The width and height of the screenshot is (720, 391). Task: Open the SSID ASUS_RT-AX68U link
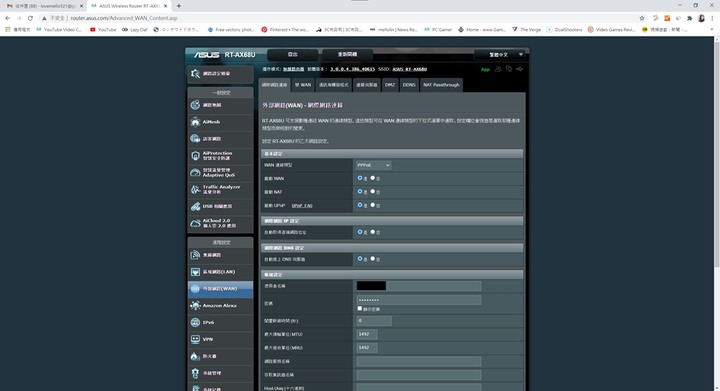(410, 69)
